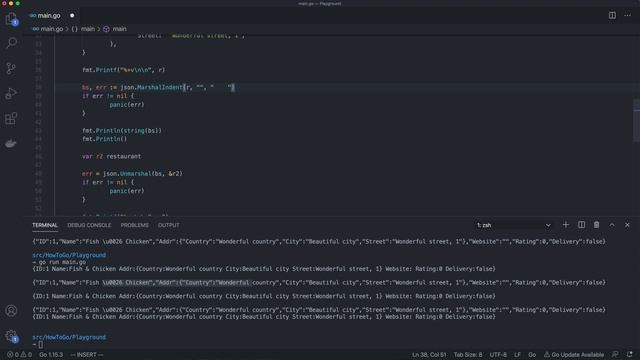Click the editor vertical scrollbar
The width and height of the screenshot is (640, 360).
[x=636, y=120]
